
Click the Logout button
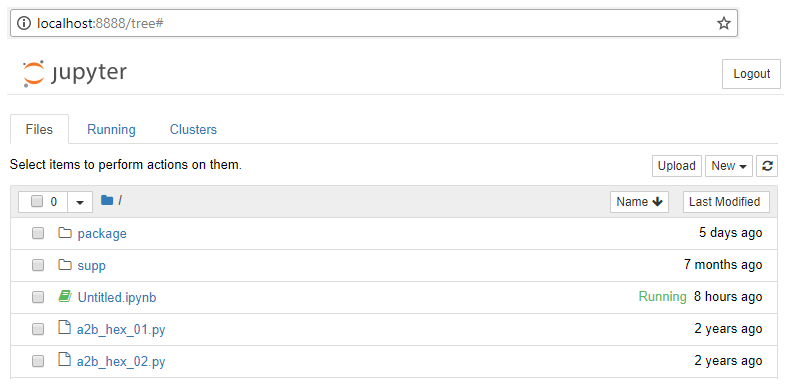click(751, 74)
